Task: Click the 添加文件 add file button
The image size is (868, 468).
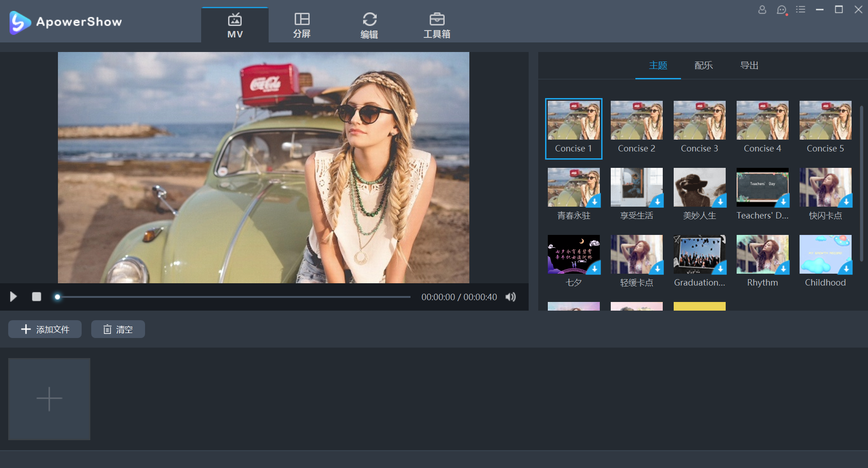Action: pyautogui.click(x=45, y=329)
